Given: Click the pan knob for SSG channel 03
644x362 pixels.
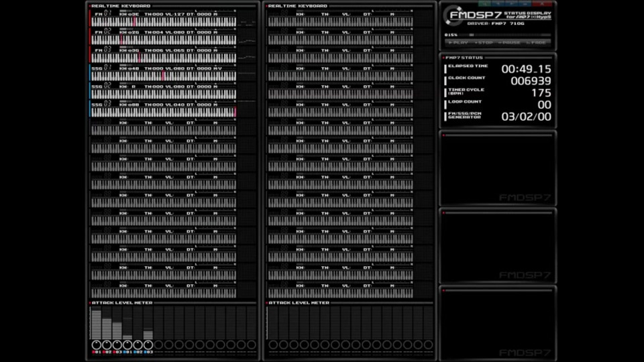Looking at the screenshot, I should coord(148,345).
